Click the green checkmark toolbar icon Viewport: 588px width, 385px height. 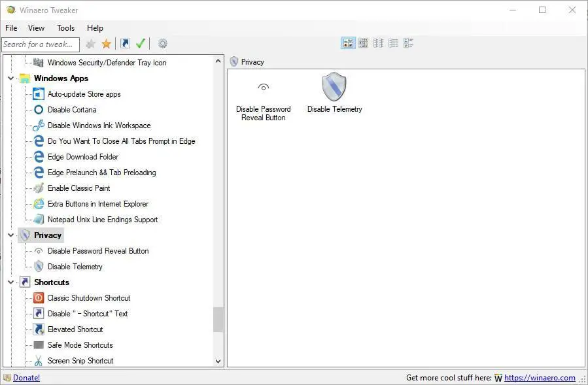click(141, 44)
